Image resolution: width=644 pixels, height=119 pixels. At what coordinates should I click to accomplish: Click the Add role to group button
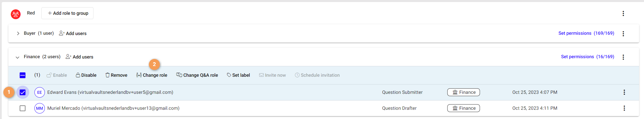pos(67,13)
